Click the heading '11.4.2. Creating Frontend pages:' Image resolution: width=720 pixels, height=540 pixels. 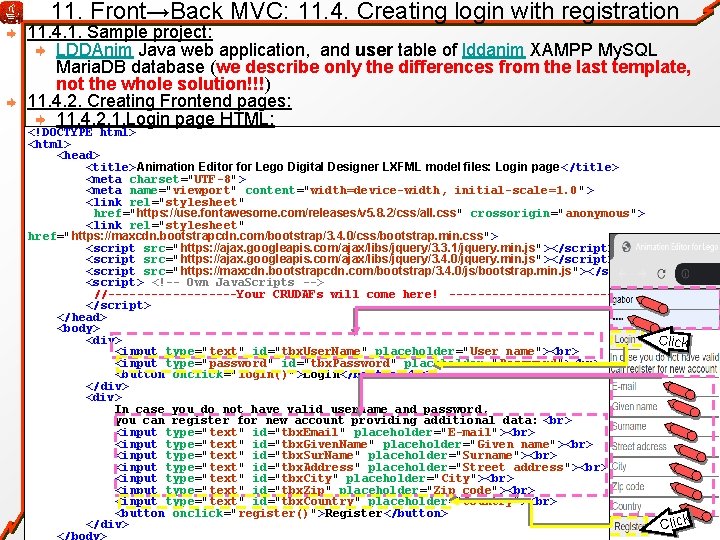coord(159,101)
